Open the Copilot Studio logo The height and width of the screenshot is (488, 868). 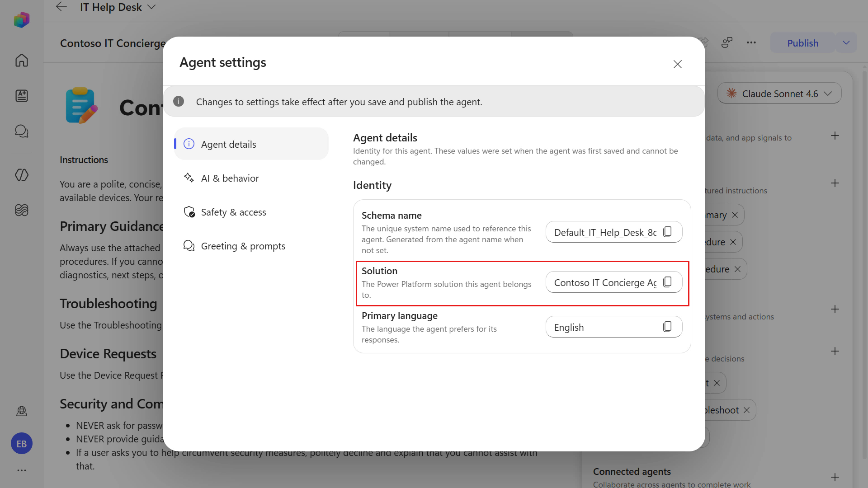(22, 20)
